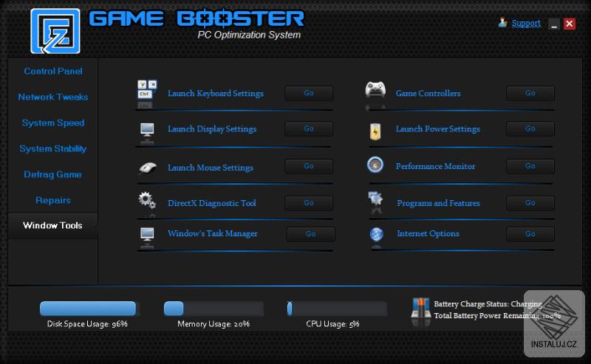
Task: Click the DirectX Diagnostic gears icon
Action: [146, 199]
